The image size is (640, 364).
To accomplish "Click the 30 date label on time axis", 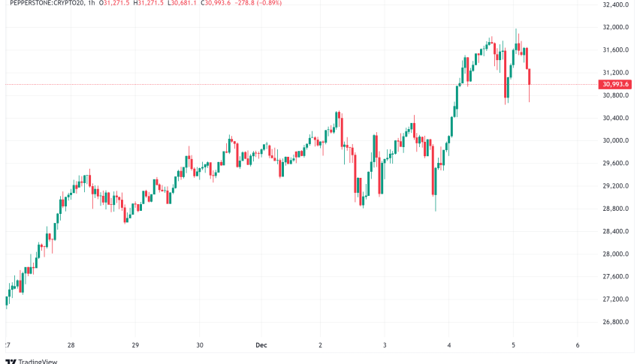I will pos(199,346).
